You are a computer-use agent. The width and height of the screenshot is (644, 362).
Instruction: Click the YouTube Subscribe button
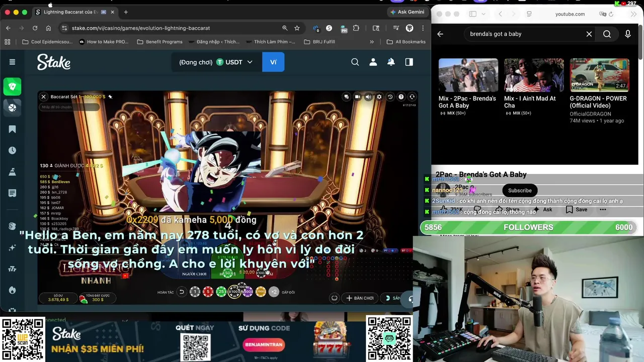coord(520,191)
